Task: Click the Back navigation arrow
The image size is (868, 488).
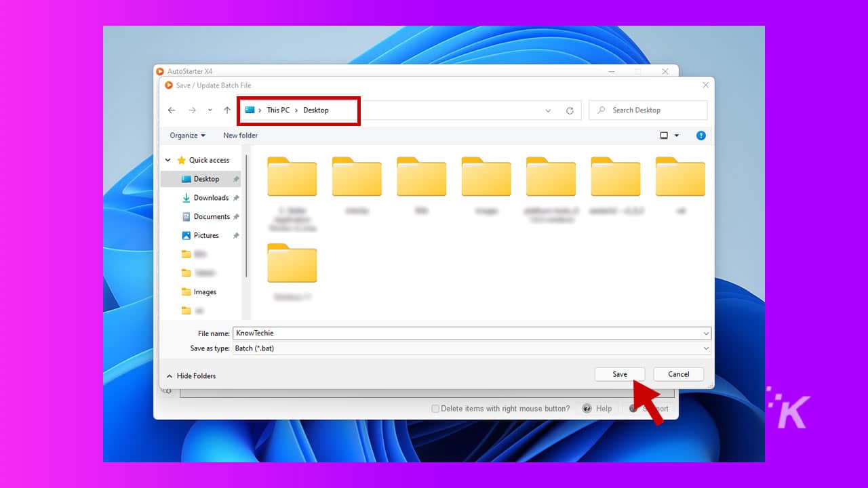Action: pos(172,110)
